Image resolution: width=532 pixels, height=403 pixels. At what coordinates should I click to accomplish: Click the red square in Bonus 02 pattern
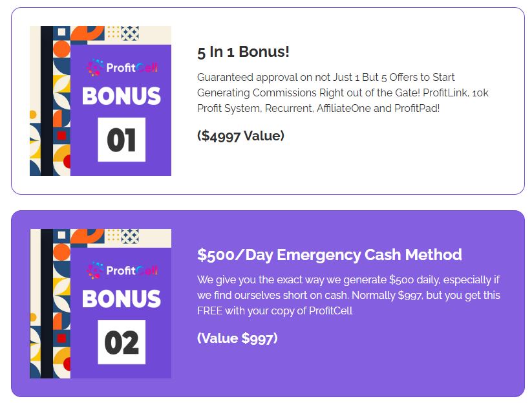coord(61,338)
